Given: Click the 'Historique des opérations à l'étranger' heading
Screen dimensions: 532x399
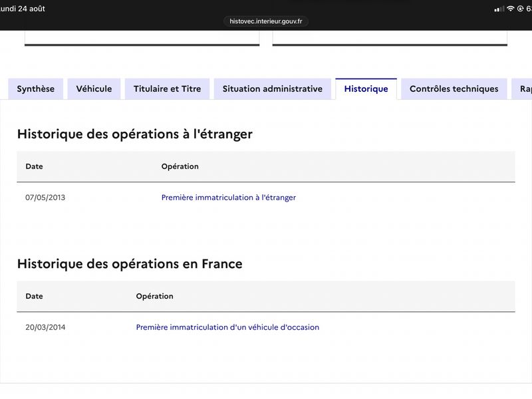Looking at the screenshot, I should coord(135,134).
